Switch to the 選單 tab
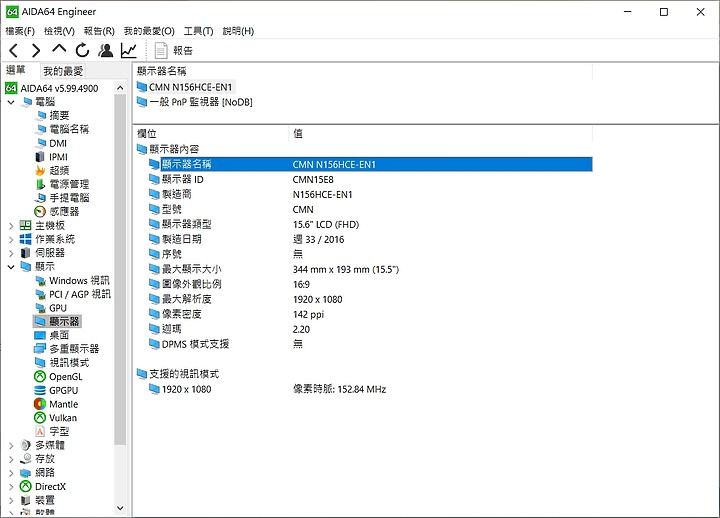Viewport: 720px width, 518px height. [16, 70]
